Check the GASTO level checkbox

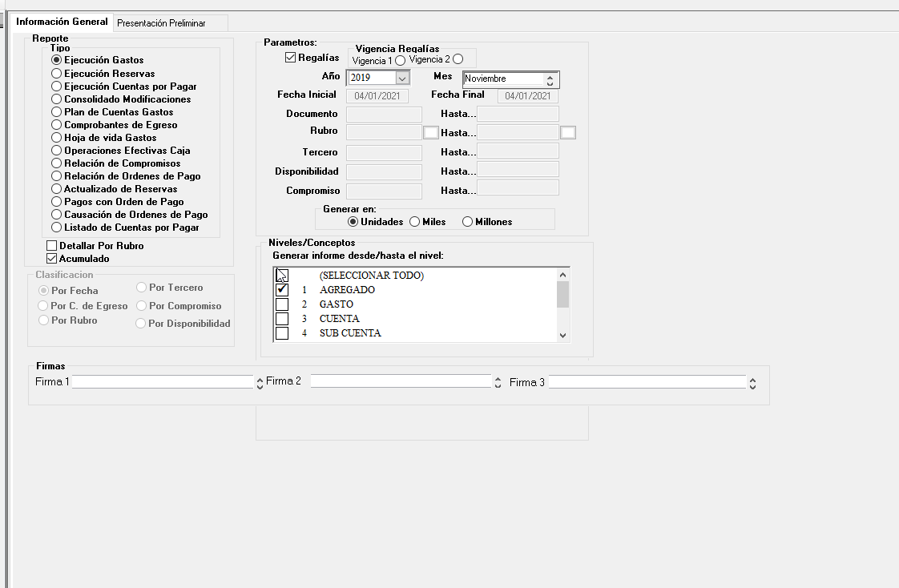pyautogui.click(x=282, y=304)
